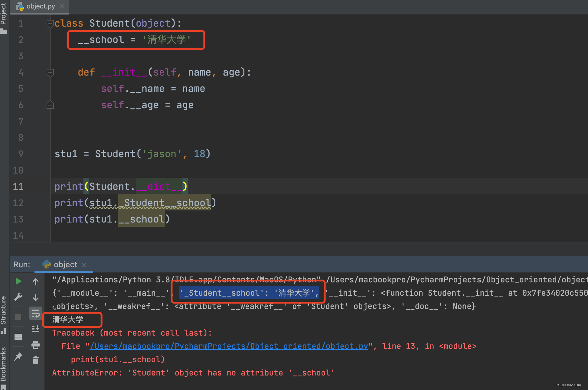This screenshot has width=588, height=390.
Task: Click the __school = '清华大学' code line
Action: [134, 40]
